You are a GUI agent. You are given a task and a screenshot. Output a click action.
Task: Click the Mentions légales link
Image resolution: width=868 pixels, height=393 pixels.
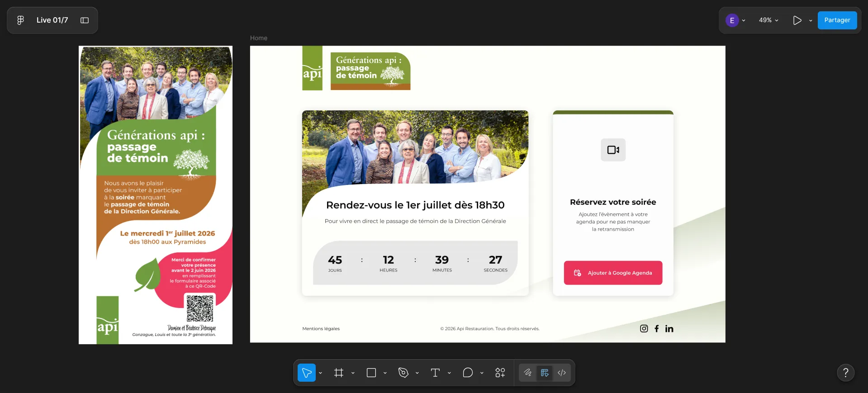coord(321,329)
